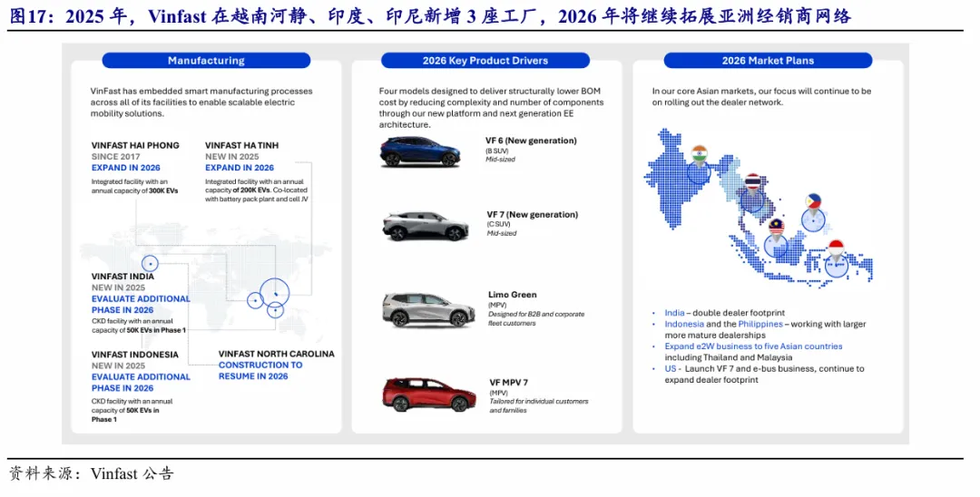This screenshot has height=497, width=980.
Task: Click 'NEW IN 2025' under VinFast India
Action: (118, 287)
